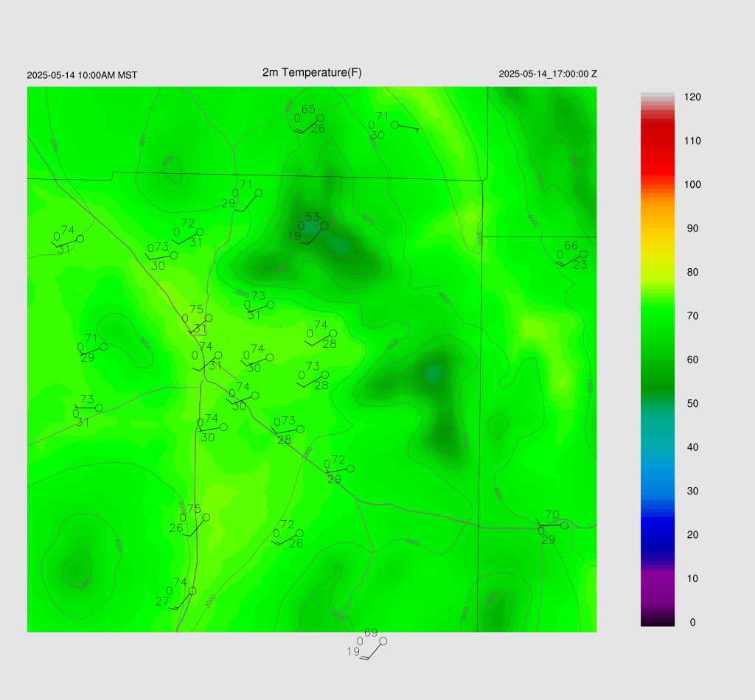Select the station circle reporting 75 over 31
The width and height of the screenshot is (755, 700).
point(209,318)
